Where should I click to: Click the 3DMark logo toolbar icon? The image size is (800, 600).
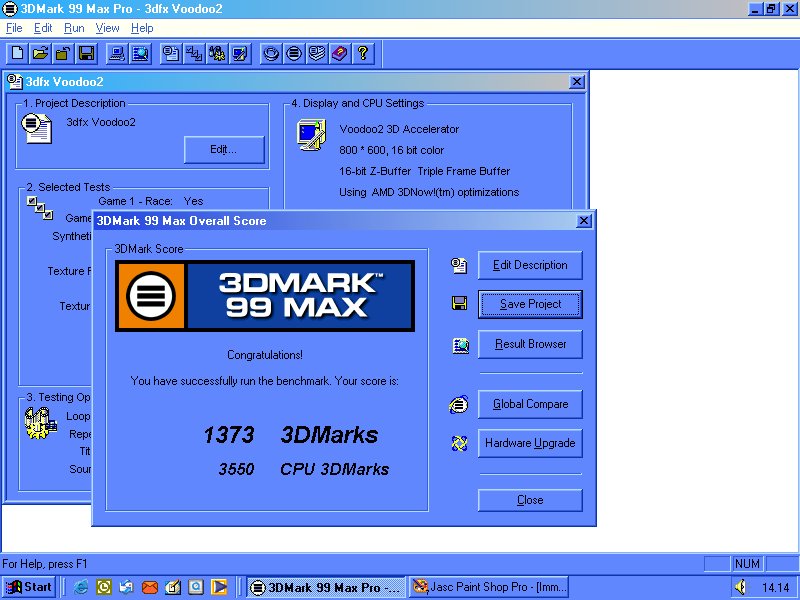click(x=294, y=53)
